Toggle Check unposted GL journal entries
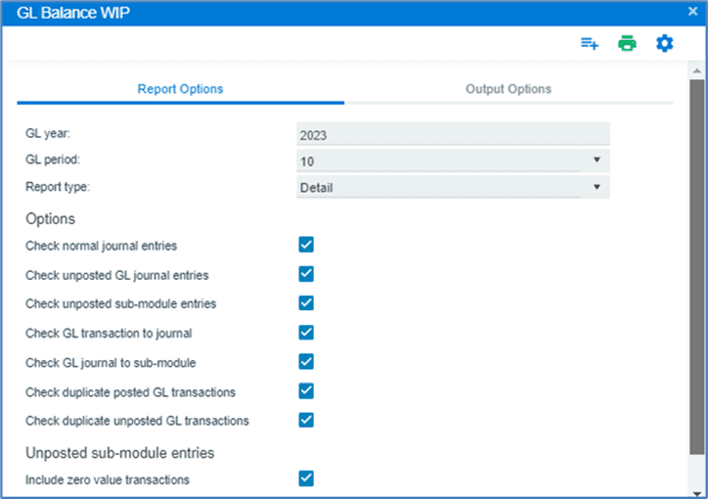The height and width of the screenshot is (499, 708). pyautogui.click(x=306, y=274)
